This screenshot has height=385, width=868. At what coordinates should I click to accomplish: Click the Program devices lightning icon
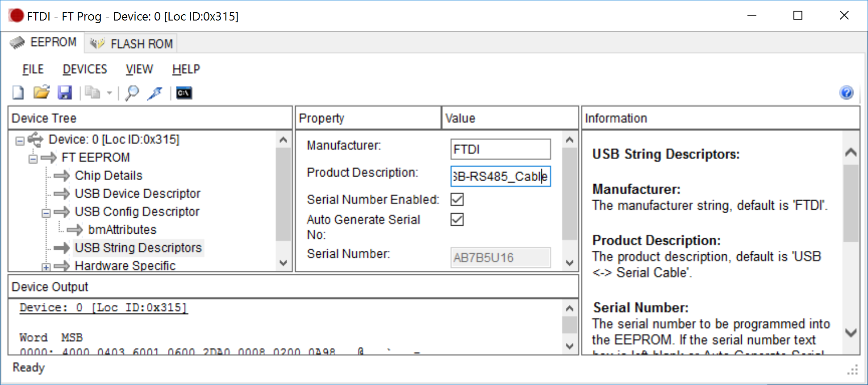pyautogui.click(x=155, y=93)
